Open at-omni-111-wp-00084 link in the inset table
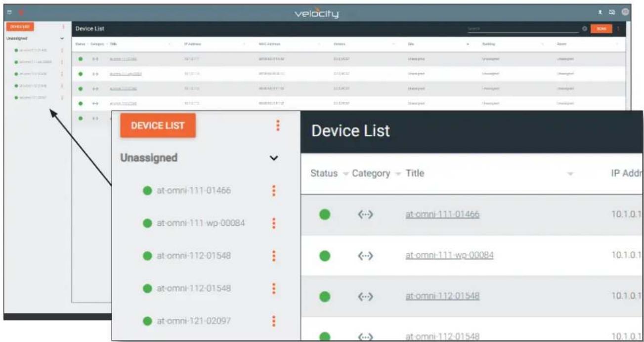Screen dimensions: 644x342 click(449, 256)
